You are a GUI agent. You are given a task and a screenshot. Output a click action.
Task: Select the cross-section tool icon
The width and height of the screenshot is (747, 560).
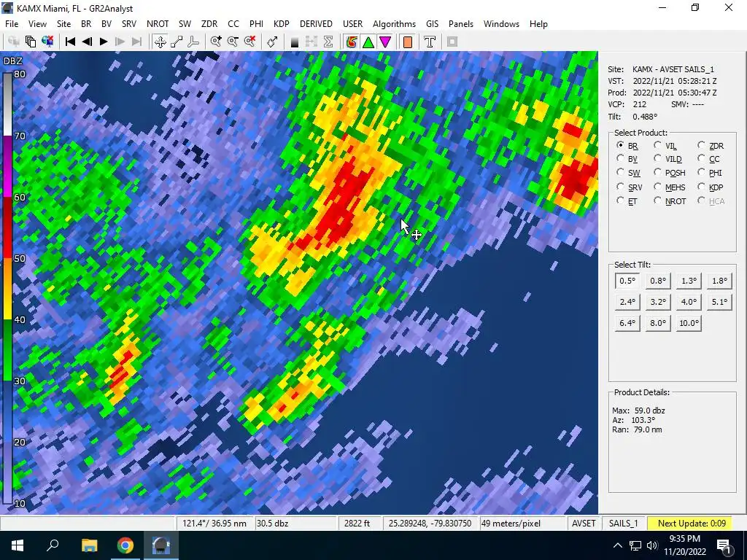[193, 42]
